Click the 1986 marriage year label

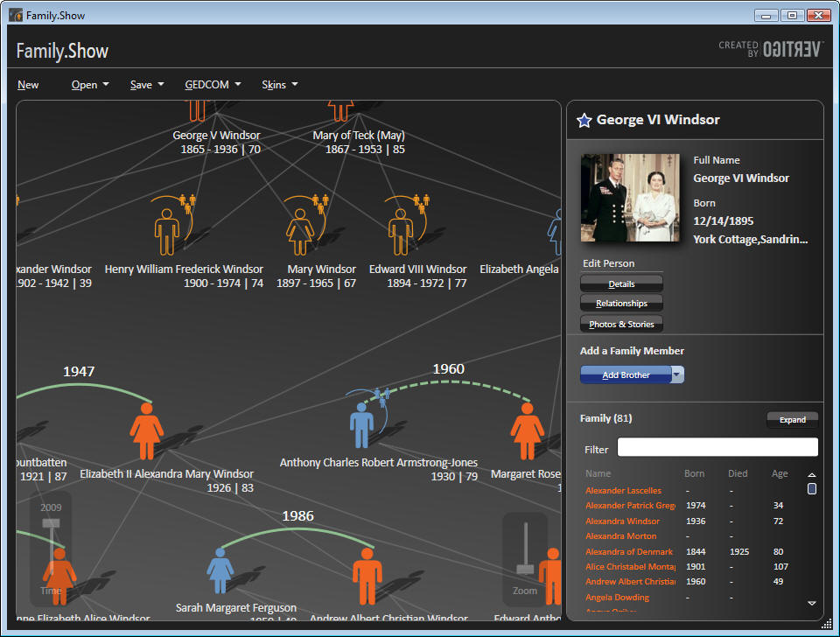(x=297, y=515)
